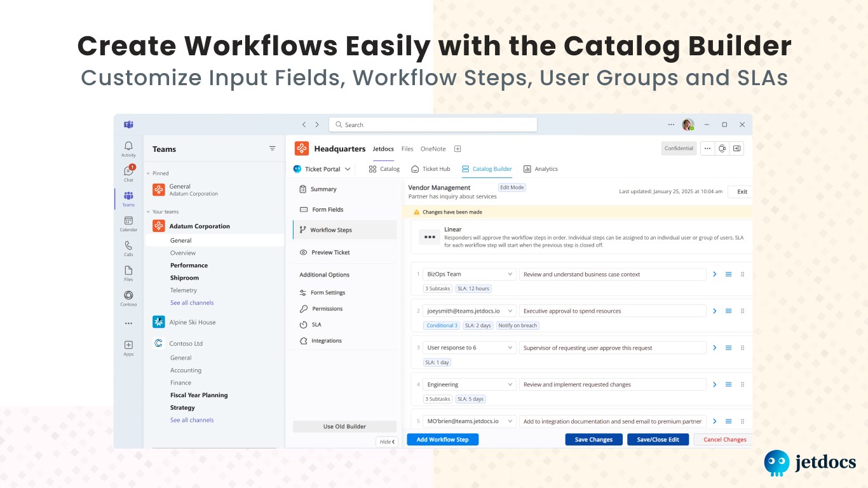The image size is (868, 488).
Task: Hide the builder side panel
Action: 387,442
